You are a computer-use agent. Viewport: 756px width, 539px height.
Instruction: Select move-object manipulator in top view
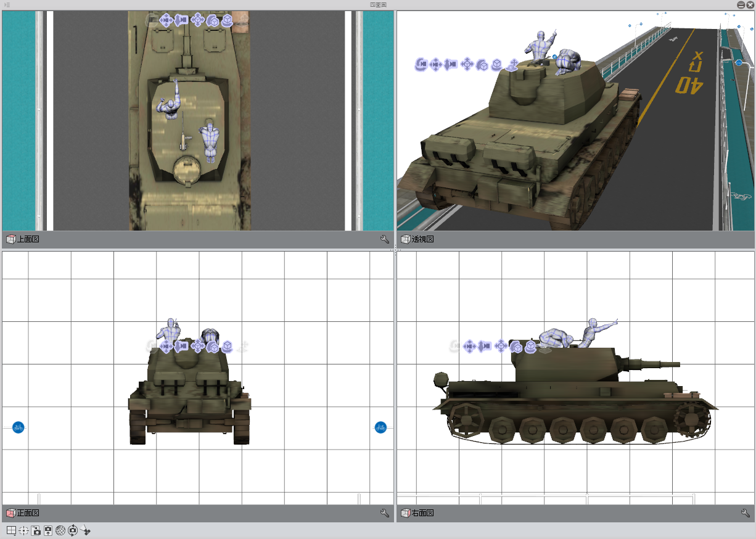click(197, 20)
